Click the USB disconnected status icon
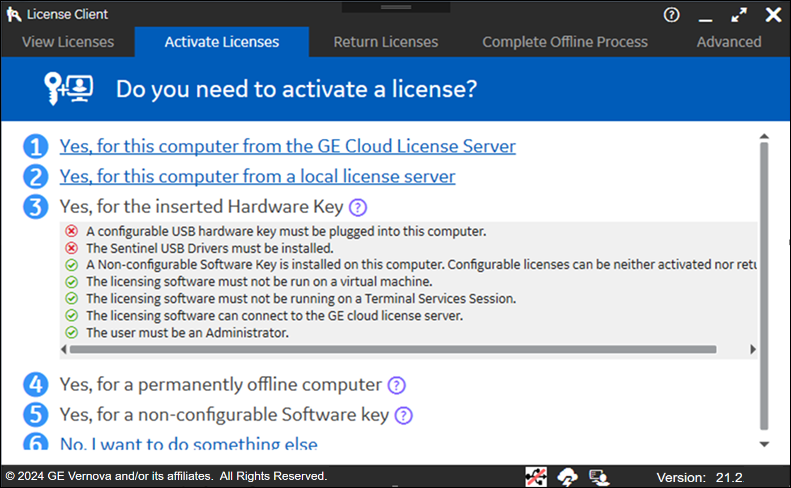791x488 pixels. [536, 476]
